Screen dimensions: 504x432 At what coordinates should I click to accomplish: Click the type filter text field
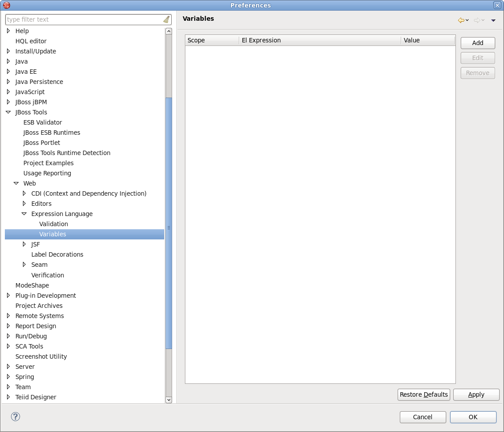pos(83,19)
